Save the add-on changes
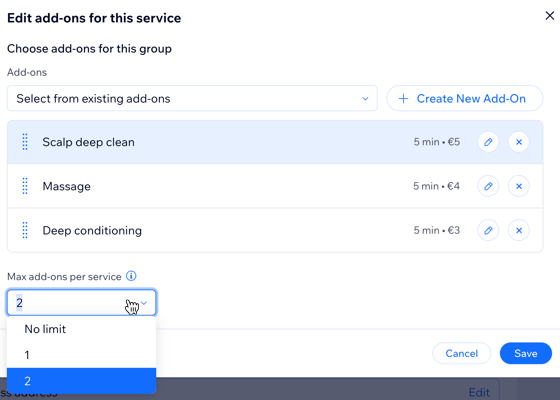 tap(526, 353)
